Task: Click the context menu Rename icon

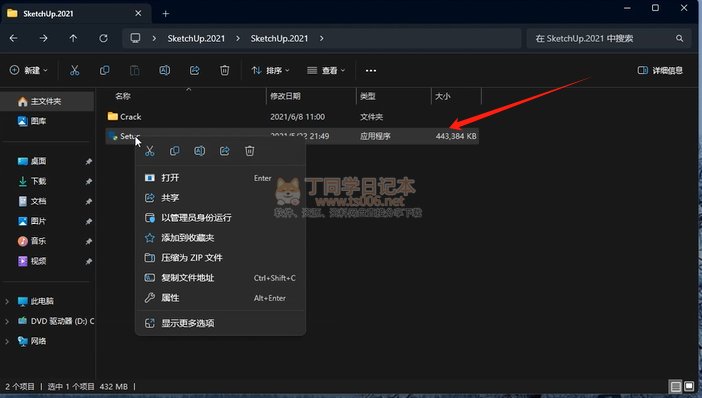Action: 200,151
